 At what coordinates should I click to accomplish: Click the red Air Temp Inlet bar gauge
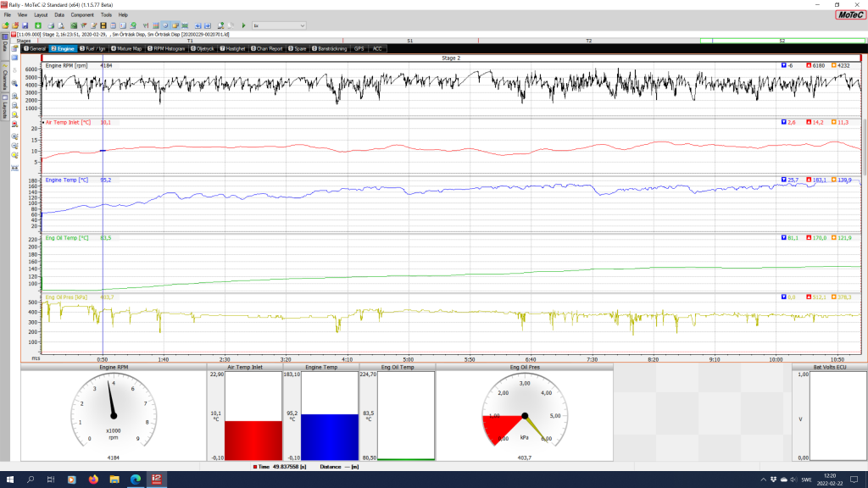pos(253,415)
